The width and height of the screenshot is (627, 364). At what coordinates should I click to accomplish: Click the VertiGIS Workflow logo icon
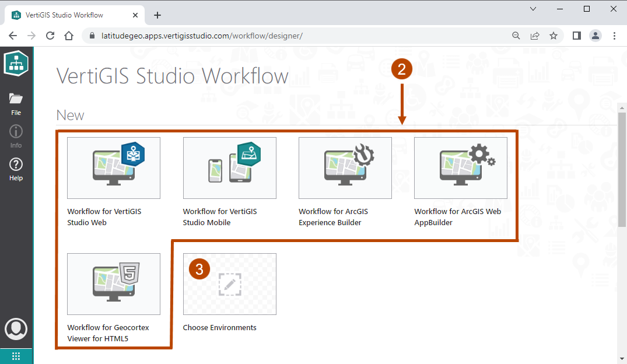click(x=16, y=63)
